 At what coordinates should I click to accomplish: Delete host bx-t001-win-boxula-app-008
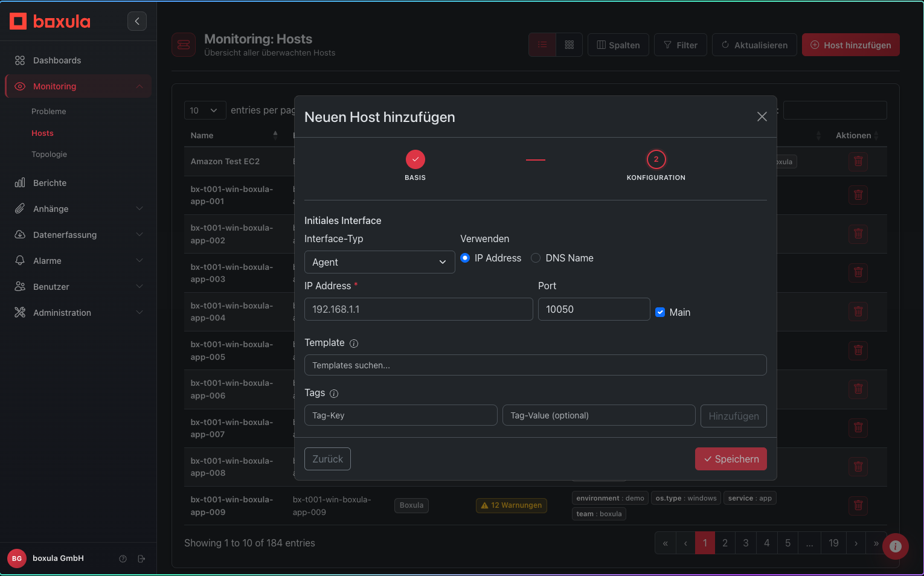pyautogui.click(x=858, y=467)
